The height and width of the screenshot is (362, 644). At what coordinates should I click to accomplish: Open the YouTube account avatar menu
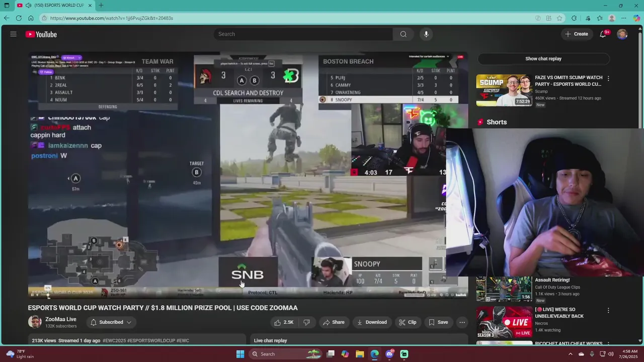pyautogui.click(x=622, y=34)
